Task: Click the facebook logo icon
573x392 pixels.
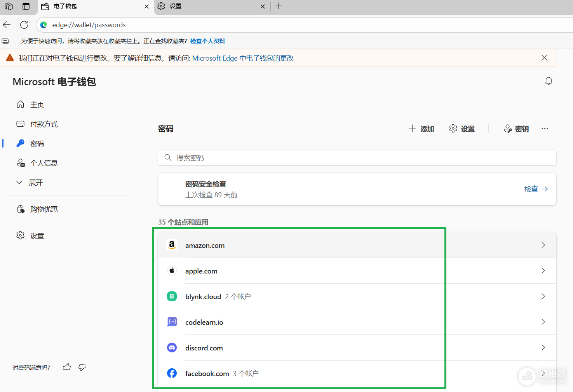Action: tap(172, 373)
